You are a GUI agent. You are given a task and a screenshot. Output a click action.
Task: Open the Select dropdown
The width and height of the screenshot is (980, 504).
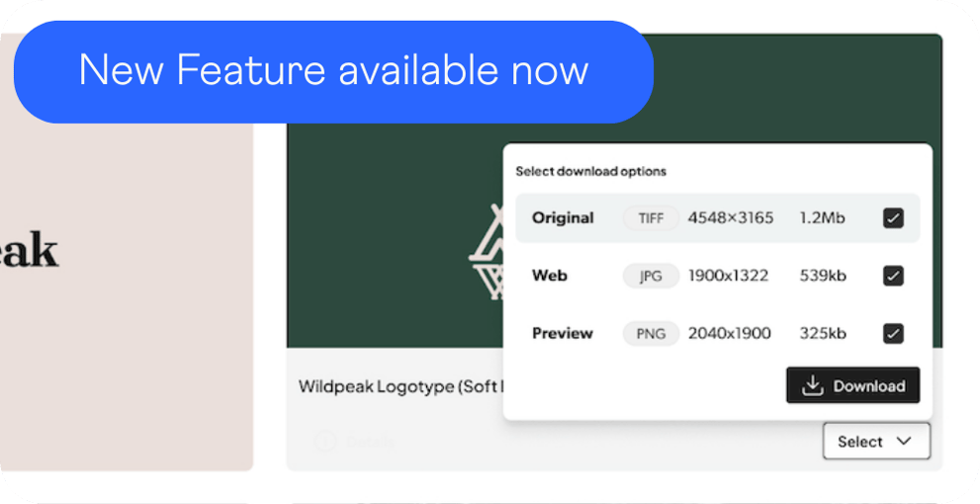click(x=875, y=442)
